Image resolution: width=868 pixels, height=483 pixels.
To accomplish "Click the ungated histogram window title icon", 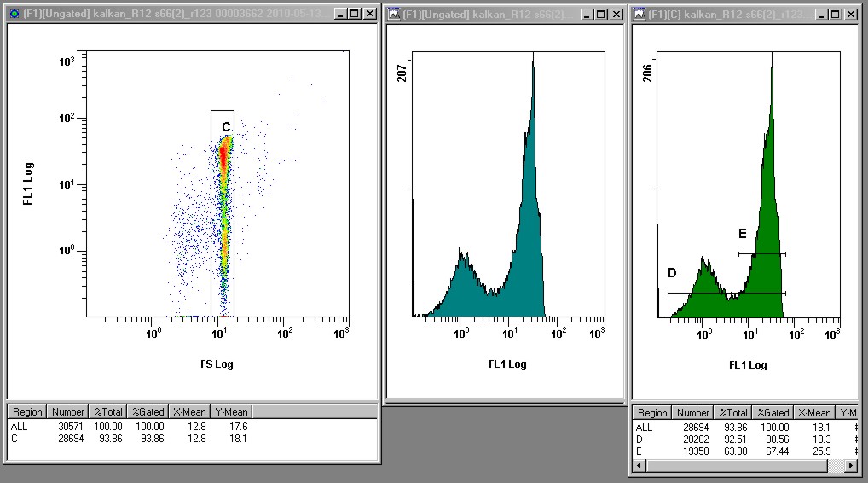I will click(x=393, y=14).
